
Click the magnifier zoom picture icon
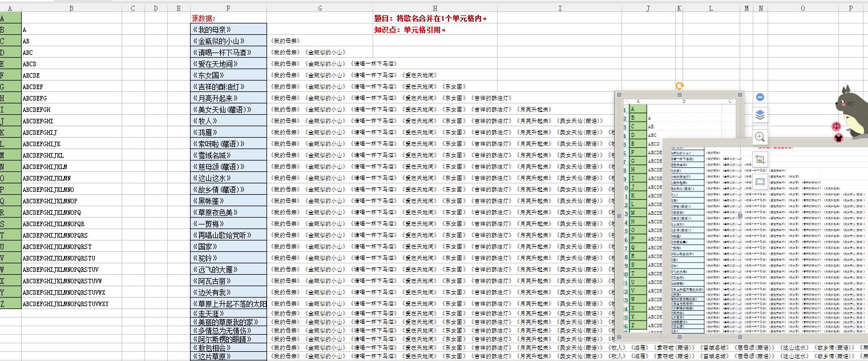point(760,137)
